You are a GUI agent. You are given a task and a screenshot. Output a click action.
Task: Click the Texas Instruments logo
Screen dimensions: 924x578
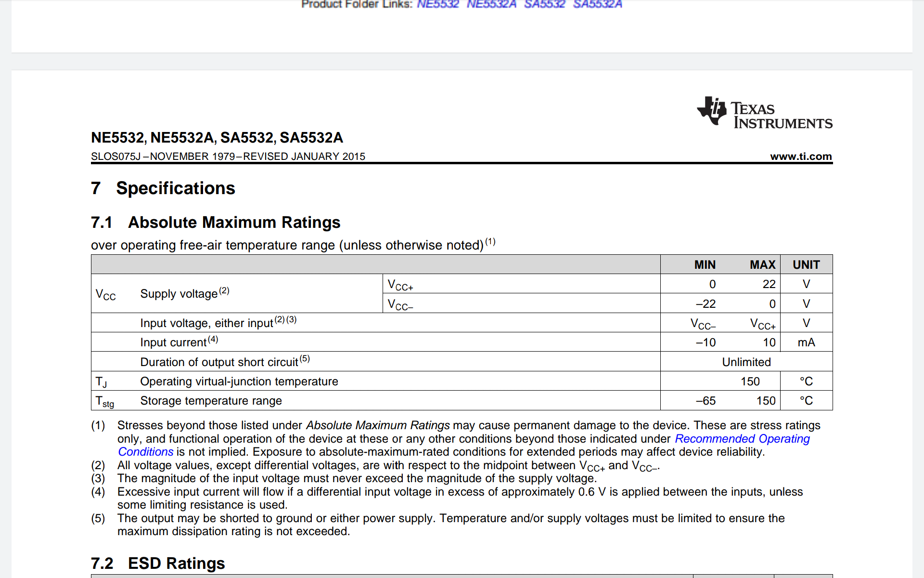(765, 113)
